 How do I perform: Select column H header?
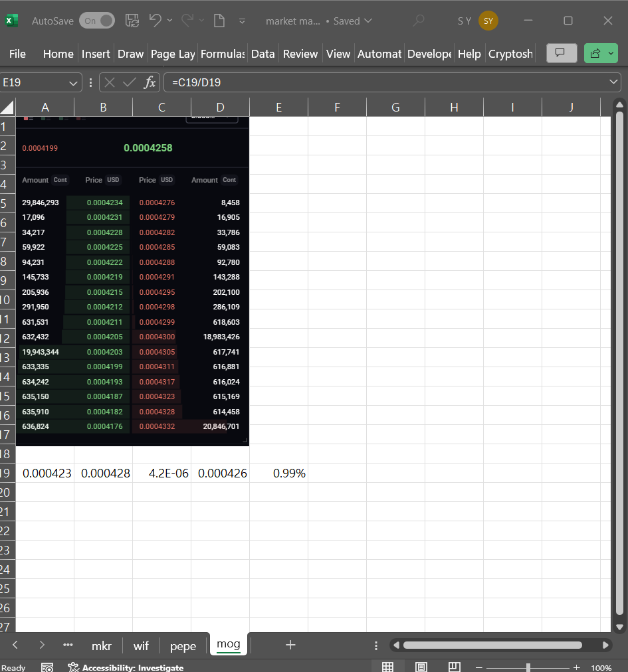tap(455, 107)
